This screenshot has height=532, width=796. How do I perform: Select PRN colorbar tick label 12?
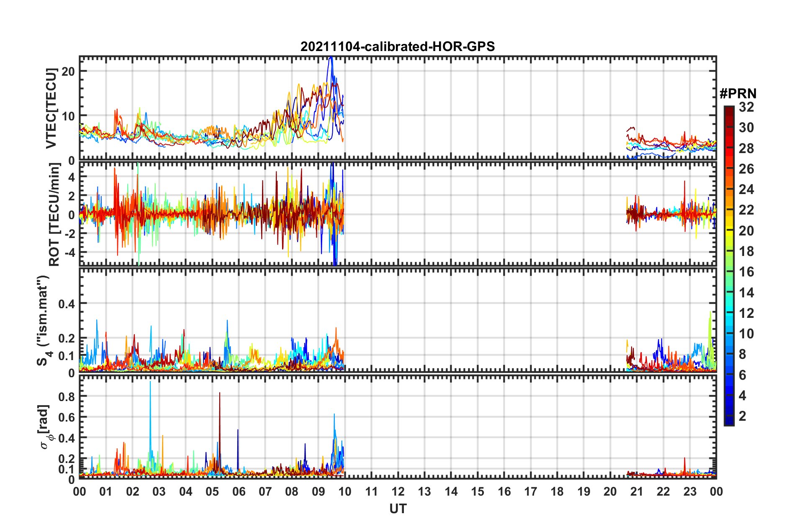[x=746, y=313]
